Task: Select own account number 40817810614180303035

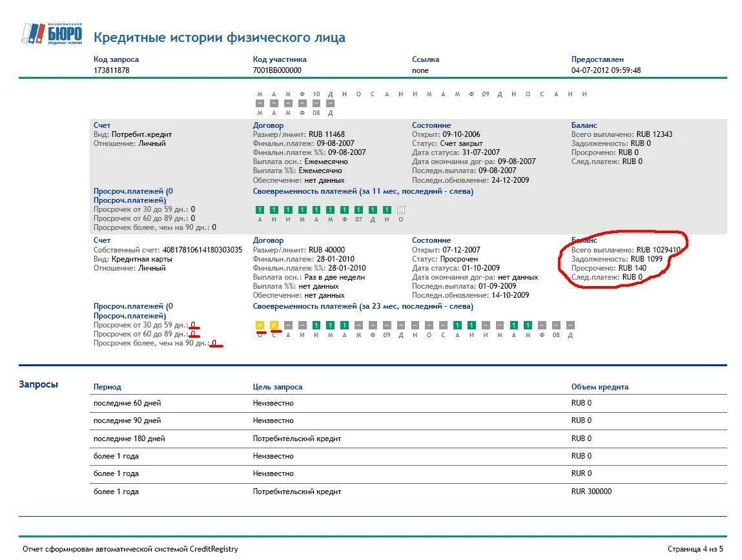Action: (x=202, y=250)
